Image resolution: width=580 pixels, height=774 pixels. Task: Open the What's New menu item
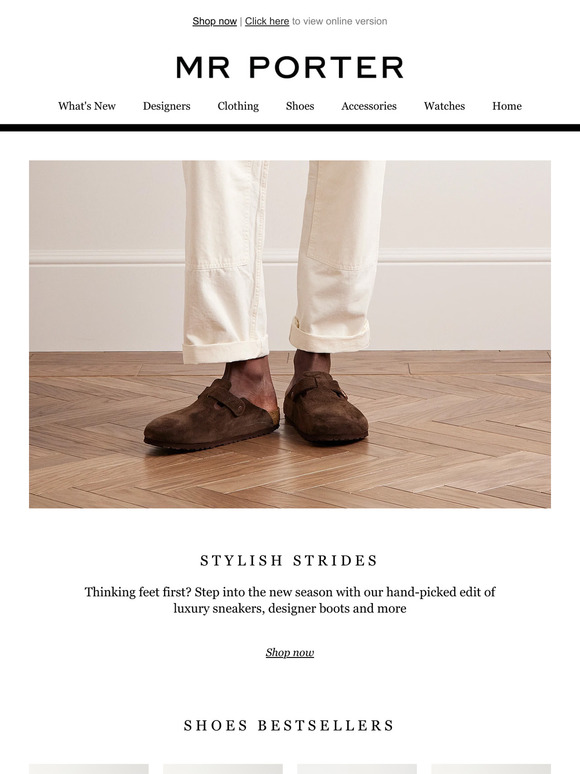click(x=87, y=106)
